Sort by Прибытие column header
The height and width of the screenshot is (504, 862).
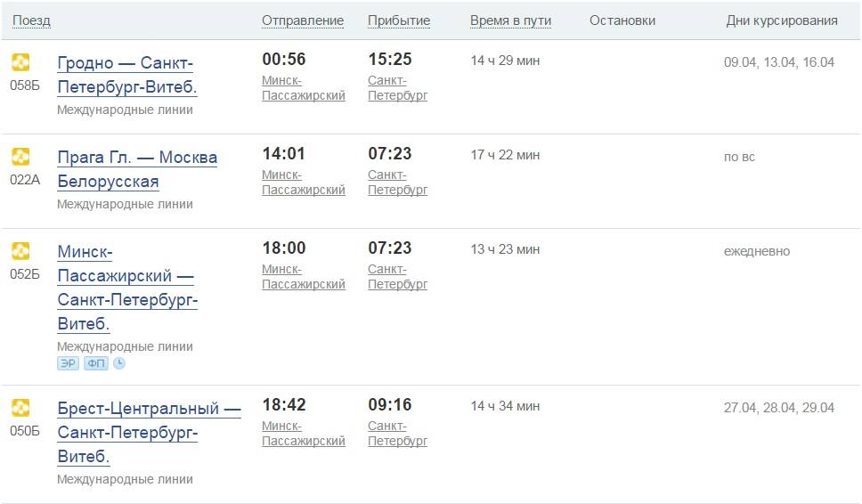click(x=399, y=20)
